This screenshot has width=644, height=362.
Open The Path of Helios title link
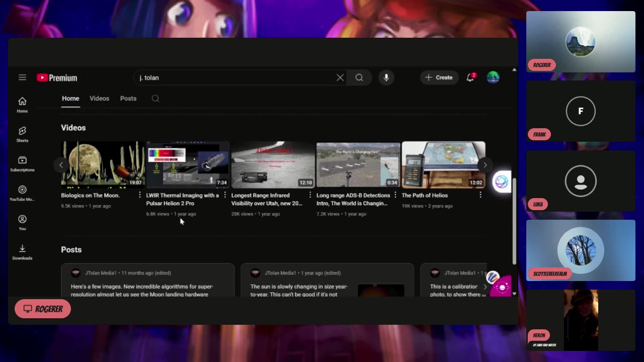click(x=425, y=195)
